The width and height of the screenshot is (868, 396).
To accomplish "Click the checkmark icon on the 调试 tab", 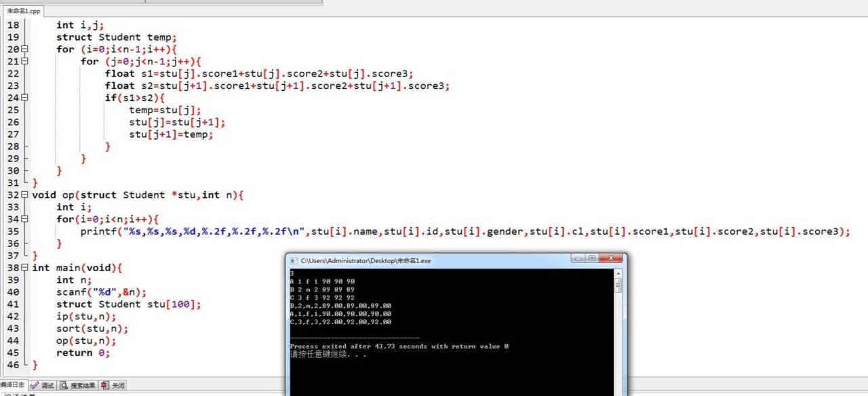I will [33, 385].
